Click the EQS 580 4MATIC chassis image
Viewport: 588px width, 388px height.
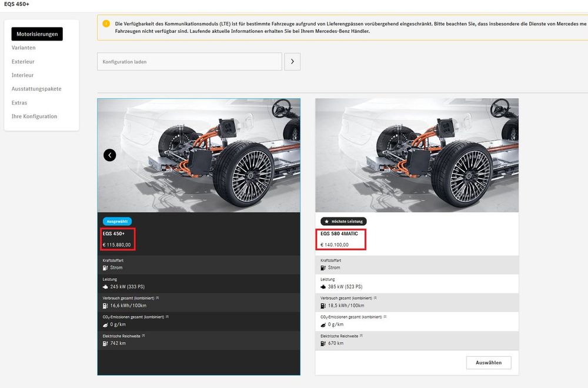pyautogui.click(x=417, y=155)
